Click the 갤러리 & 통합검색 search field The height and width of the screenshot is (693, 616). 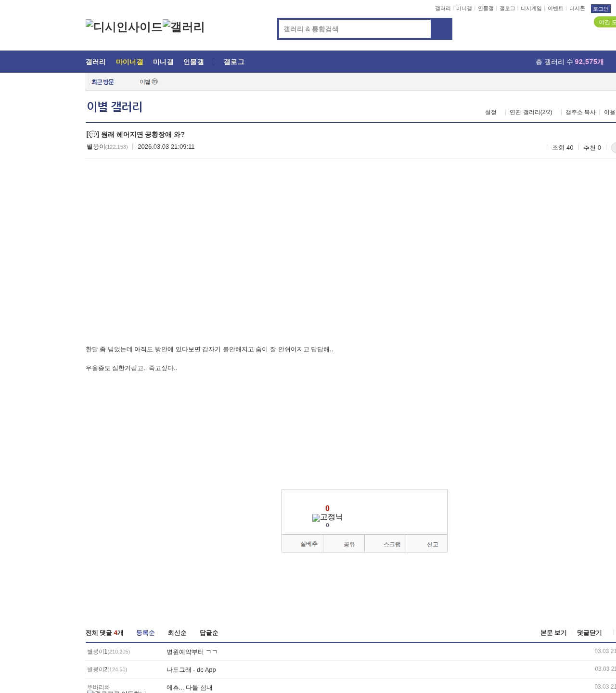coord(355,29)
